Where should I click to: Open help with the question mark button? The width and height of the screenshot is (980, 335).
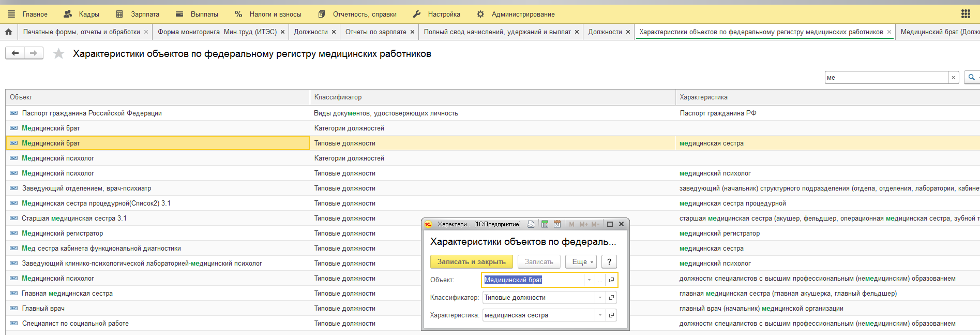[x=610, y=262]
